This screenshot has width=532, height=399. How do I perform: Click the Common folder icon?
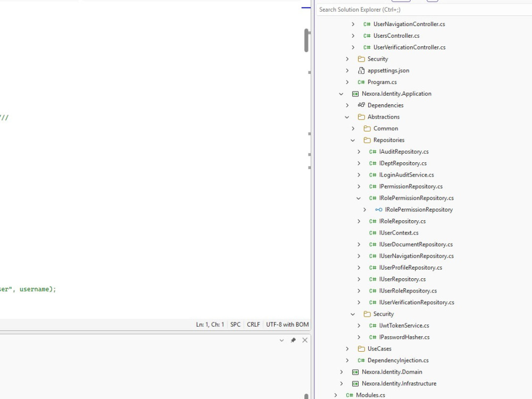point(367,129)
